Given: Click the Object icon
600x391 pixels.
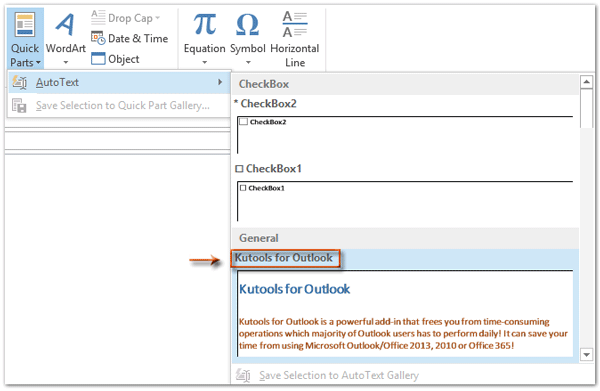Looking at the screenshot, I should tap(98, 59).
